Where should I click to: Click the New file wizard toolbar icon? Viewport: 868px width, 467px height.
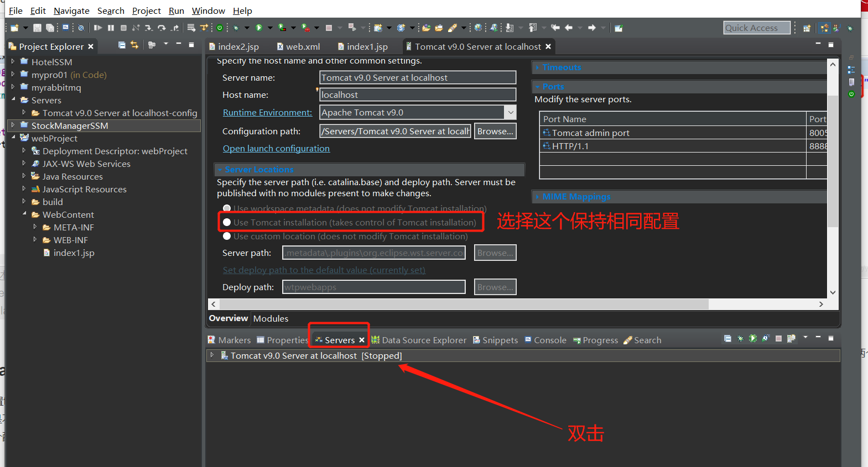pos(14,28)
